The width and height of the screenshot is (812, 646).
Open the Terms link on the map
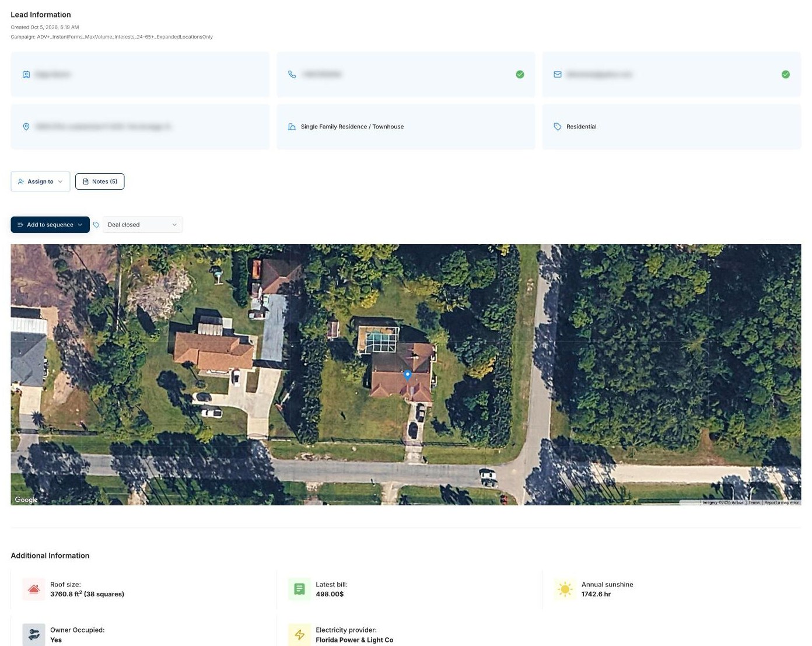[x=754, y=502]
